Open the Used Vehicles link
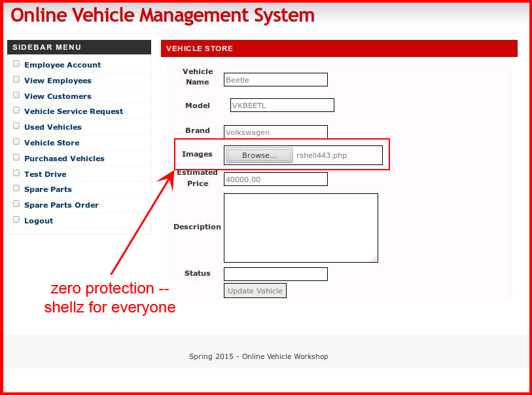The height and width of the screenshot is (395, 532). [53, 127]
